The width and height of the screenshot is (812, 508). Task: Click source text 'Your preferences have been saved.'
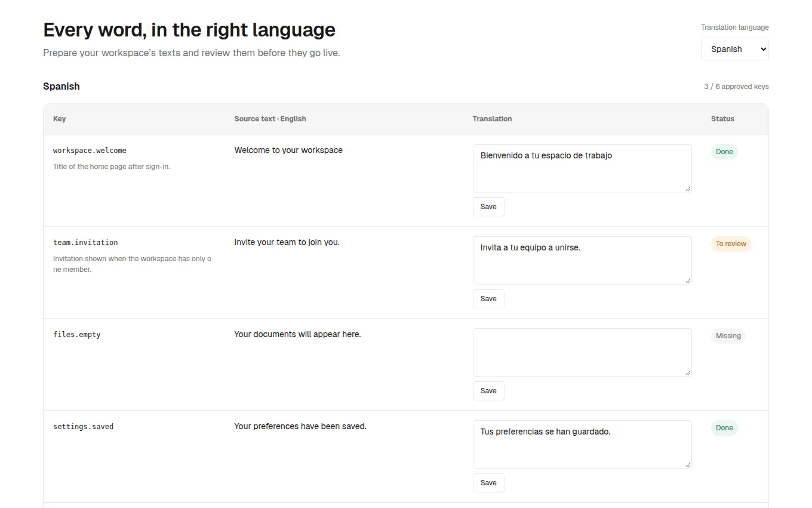[x=300, y=426]
